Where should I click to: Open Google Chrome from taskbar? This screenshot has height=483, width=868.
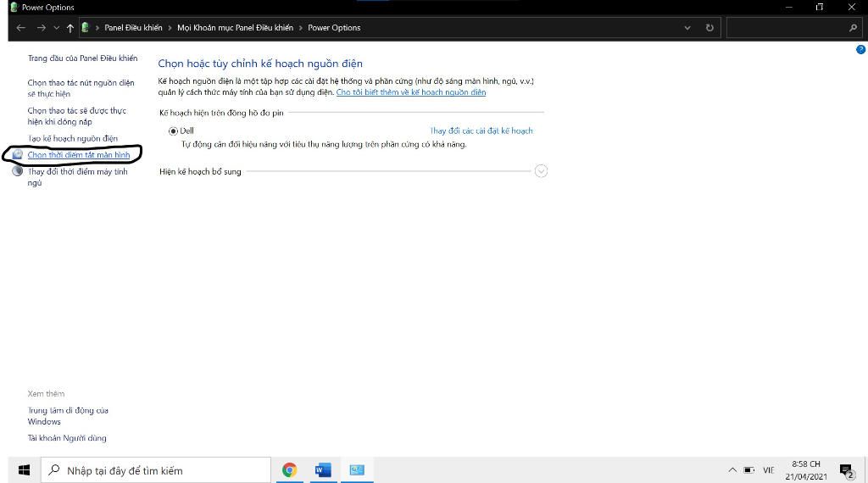point(289,470)
